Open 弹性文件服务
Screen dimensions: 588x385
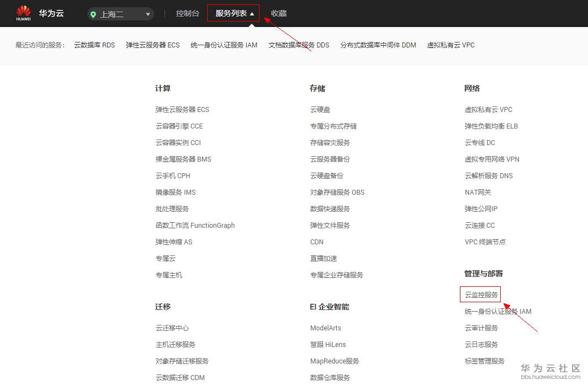click(330, 226)
